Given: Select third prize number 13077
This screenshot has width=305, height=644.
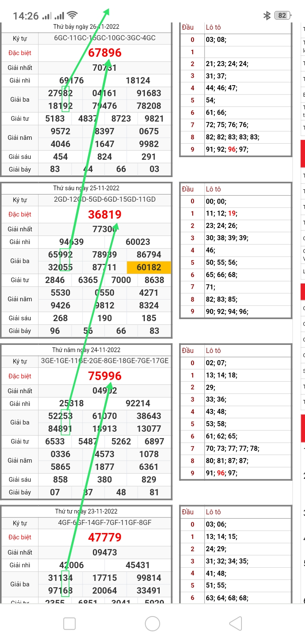Looking at the screenshot, I should [149, 429].
